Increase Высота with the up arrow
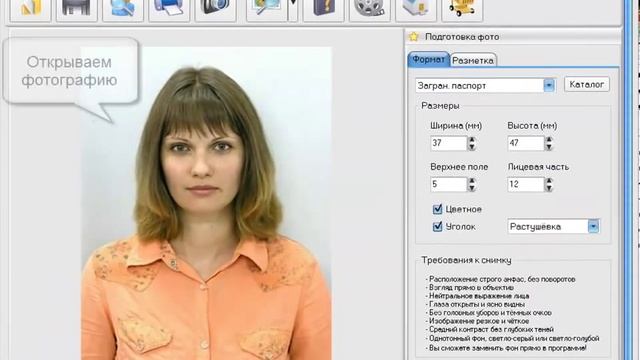The height and width of the screenshot is (360, 640). 549,140
